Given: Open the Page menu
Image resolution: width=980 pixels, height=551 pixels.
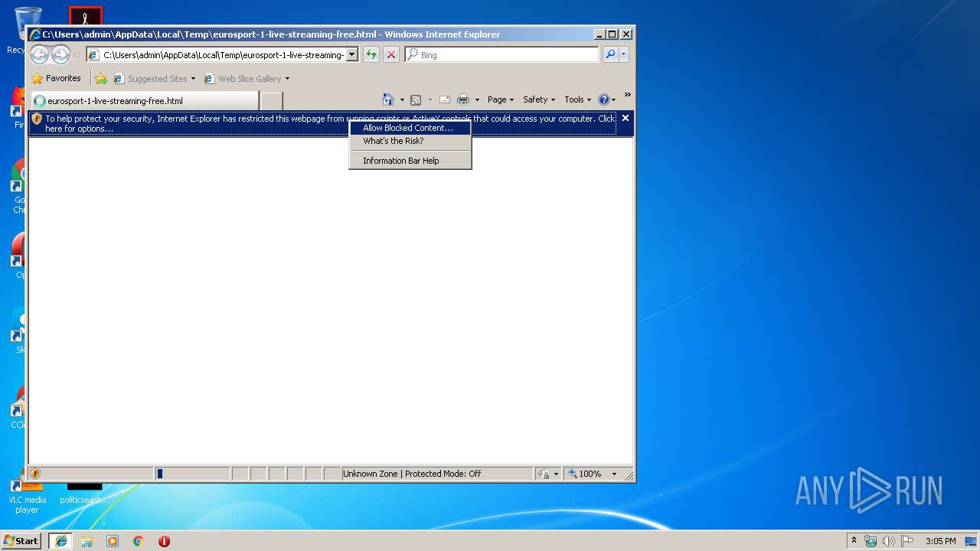Looking at the screenshot, I should 501,99.
